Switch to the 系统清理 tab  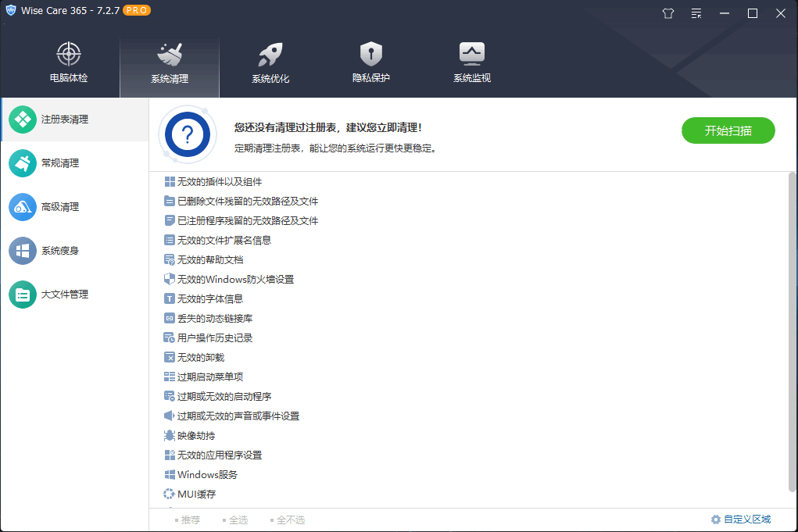170,62
